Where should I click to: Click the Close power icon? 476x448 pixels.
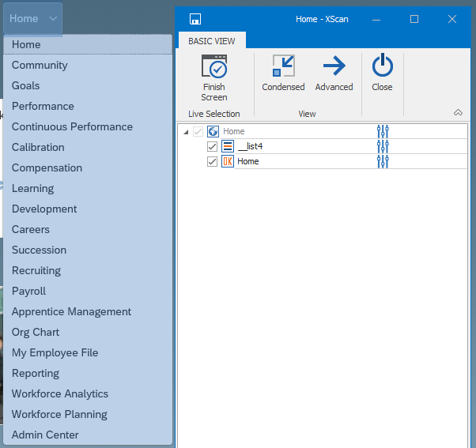click(382, 68)
